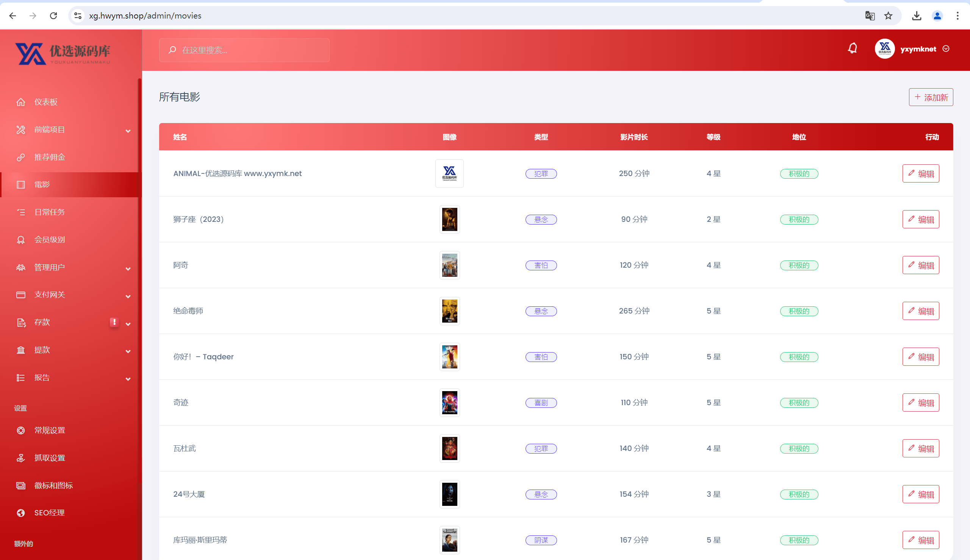
Task: Click the Google Translate icon in address bar
Action: tap(870, 16)
